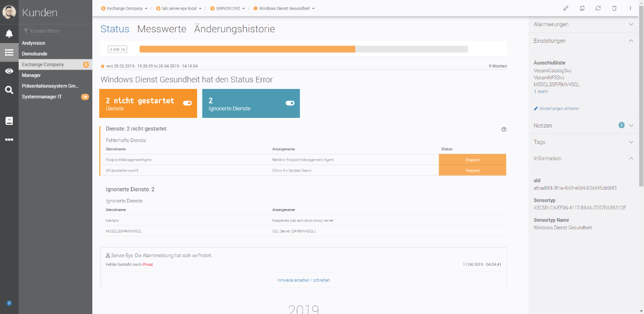Viewport: 644px width, 314px height.
Task: Click 'Hinweise ansehen / schreiben' link
Action: pos(304,280)
